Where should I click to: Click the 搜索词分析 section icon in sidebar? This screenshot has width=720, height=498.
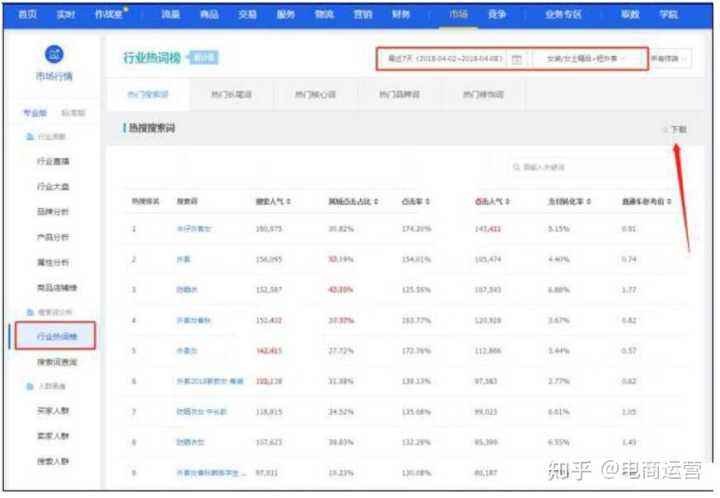point(30,313)
